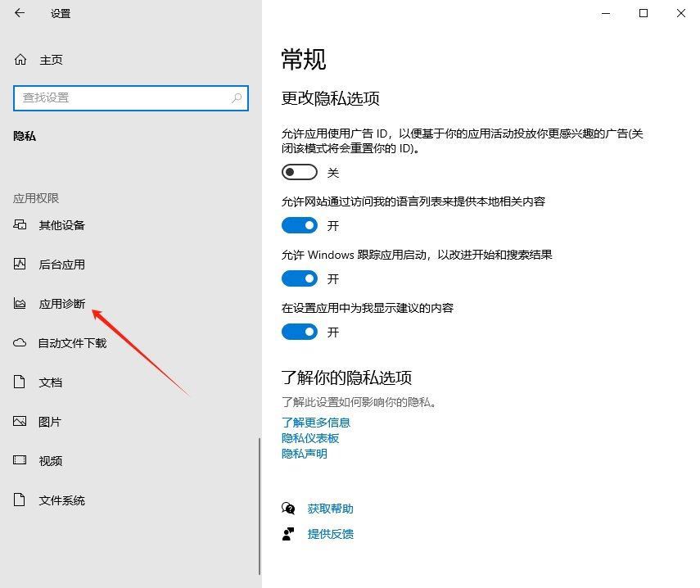
Task: Click the 查找设置 search box
Action: coord(131,98)
